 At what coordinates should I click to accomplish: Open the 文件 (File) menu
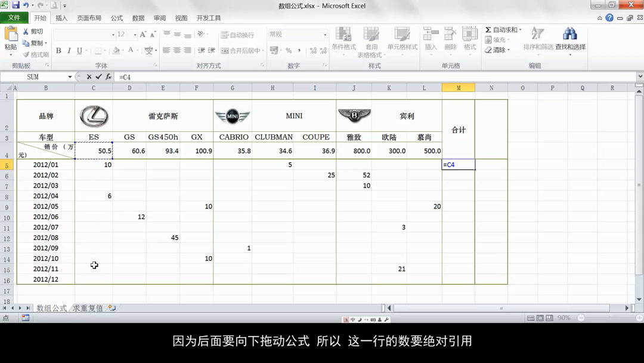click(x=14, y=17)
